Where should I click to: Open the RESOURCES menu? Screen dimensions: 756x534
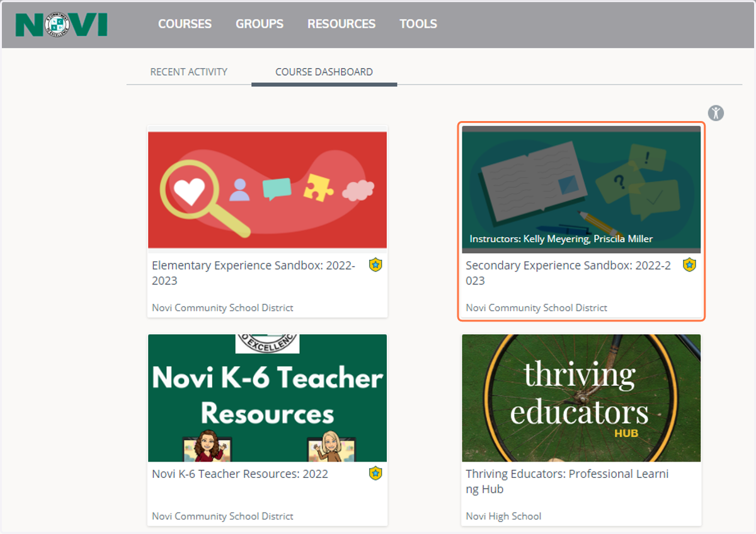click(x=341, y=24)
